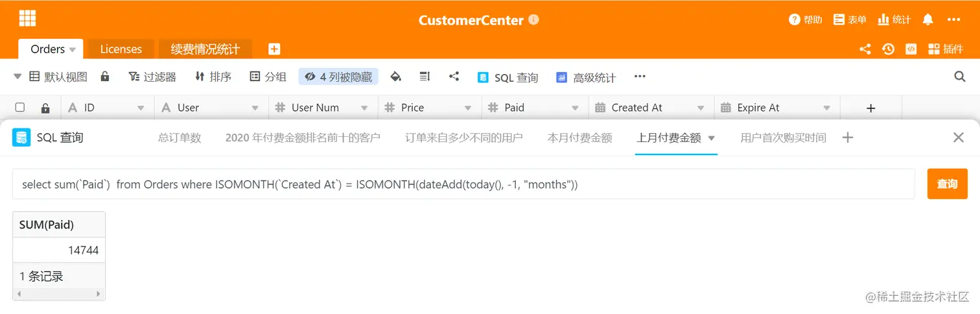The image size is (980, 314).
Task: Open the 统计 statistics button
Action: 894,19
